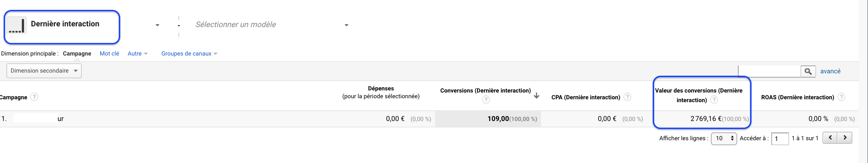Expand the Autre dimension menu
The image size is (868, 163).
(x=138, y=54)
